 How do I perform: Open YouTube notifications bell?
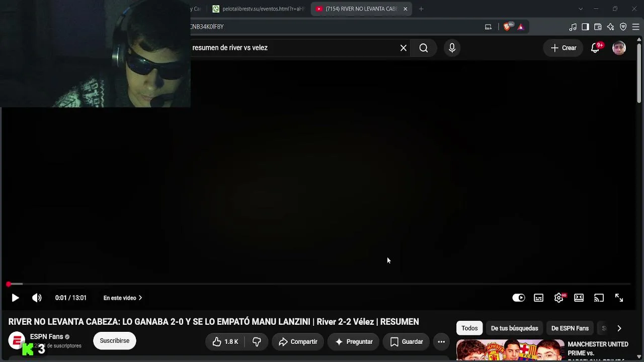click(595, 48)
